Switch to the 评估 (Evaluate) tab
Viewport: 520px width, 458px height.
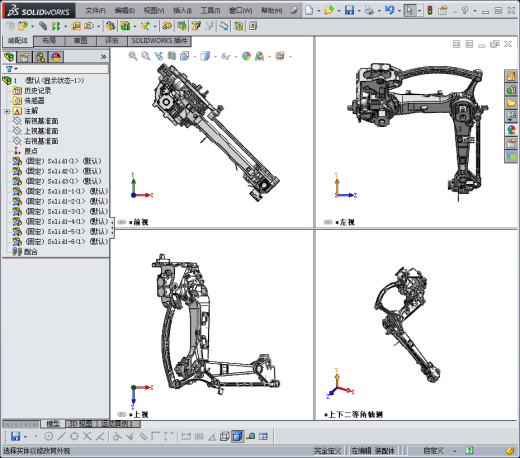tap(112, 41)
